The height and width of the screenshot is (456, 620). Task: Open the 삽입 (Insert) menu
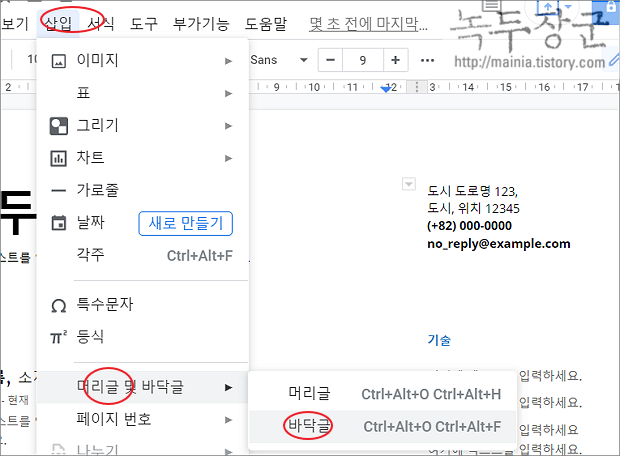pos(59,24)
